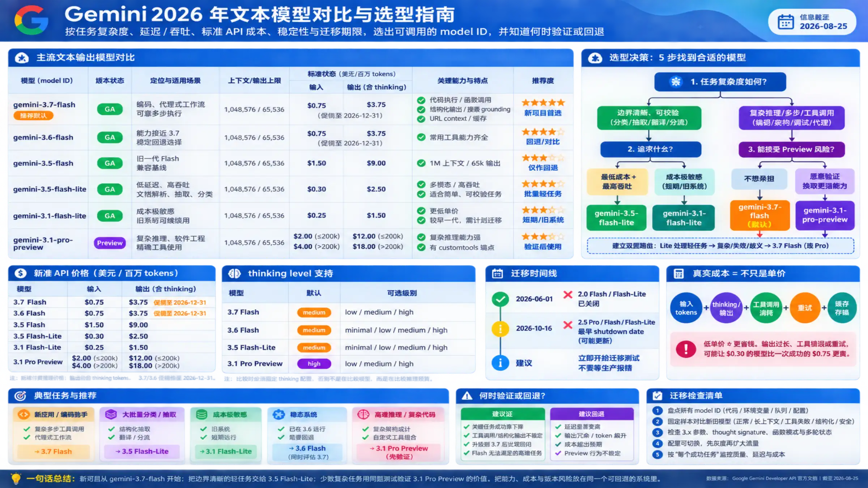Click the warning triangle beside 何时验证或回退
The image size is (868, 488).
[467, 396]
